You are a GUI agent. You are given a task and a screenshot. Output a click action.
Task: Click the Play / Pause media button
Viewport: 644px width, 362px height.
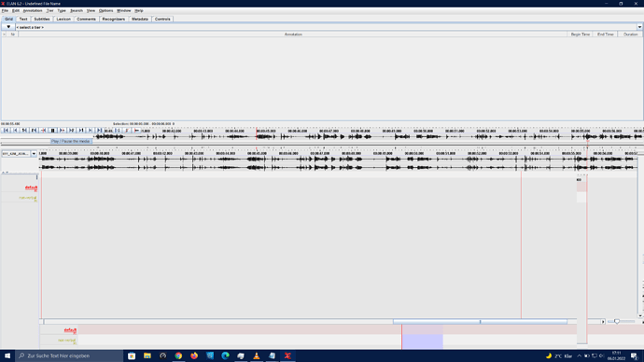click(52, 130)
